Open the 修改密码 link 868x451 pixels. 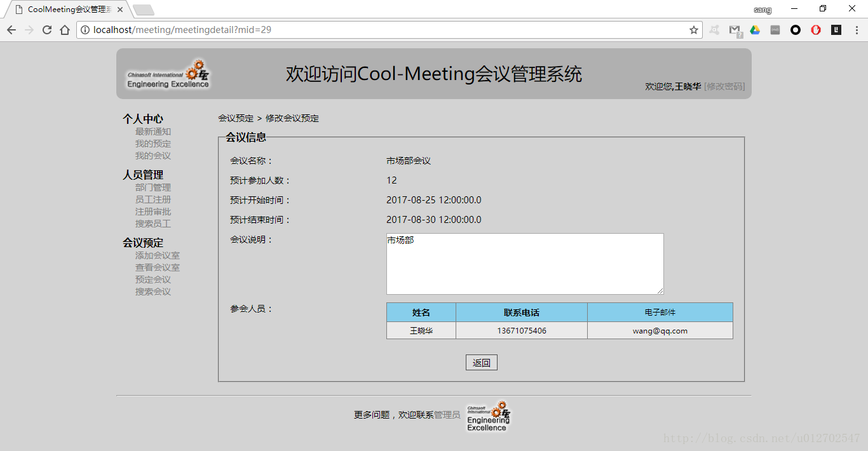[x=724, y=86]
